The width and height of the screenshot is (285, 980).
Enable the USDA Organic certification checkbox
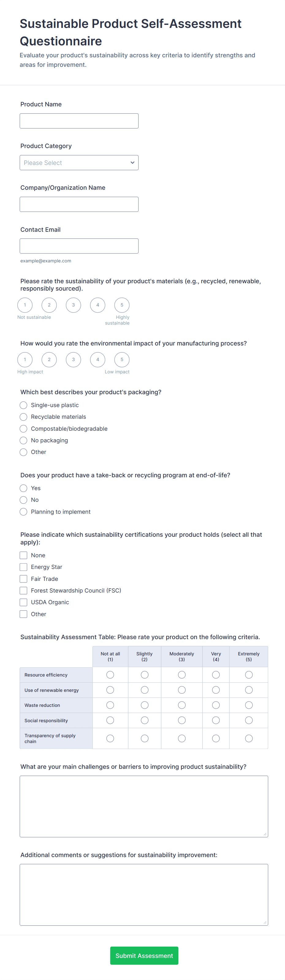(x=24, y=602)
